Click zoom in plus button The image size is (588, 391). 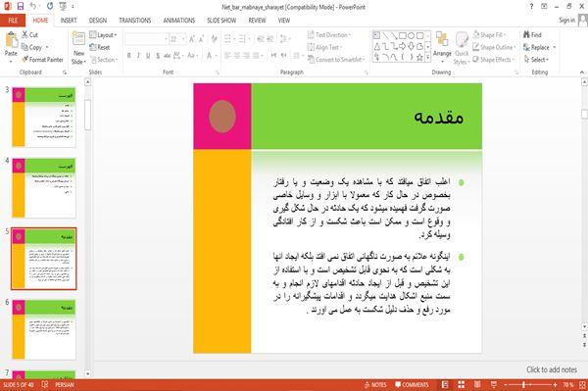555,384
